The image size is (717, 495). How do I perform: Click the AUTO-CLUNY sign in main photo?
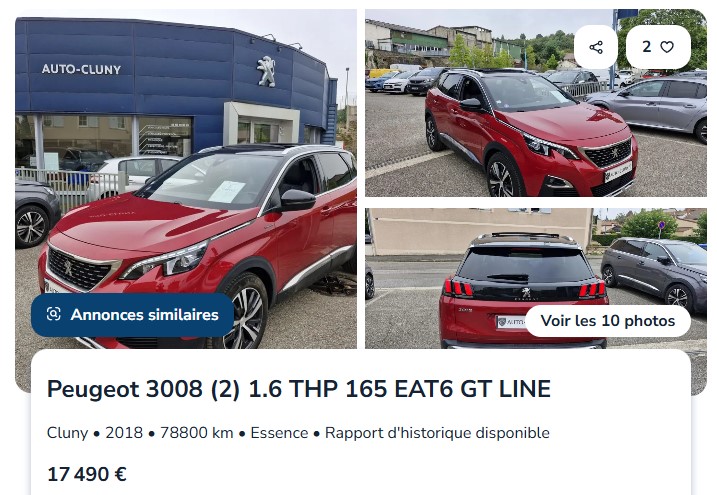[81, 69]
